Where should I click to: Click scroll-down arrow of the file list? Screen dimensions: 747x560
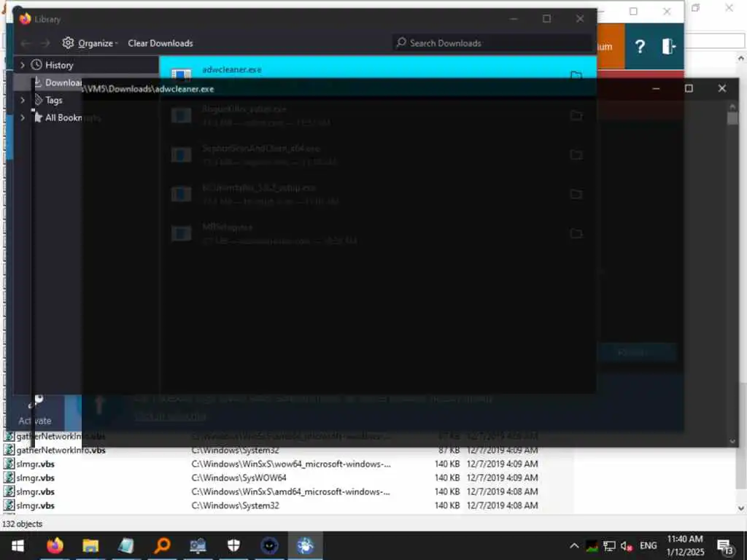tap(741, 508)
